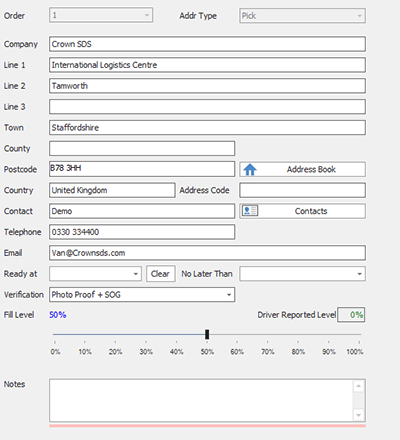Viewport: 400px width, 440px height.
Task: Open the Contacts button
Action: pos(302,211)
